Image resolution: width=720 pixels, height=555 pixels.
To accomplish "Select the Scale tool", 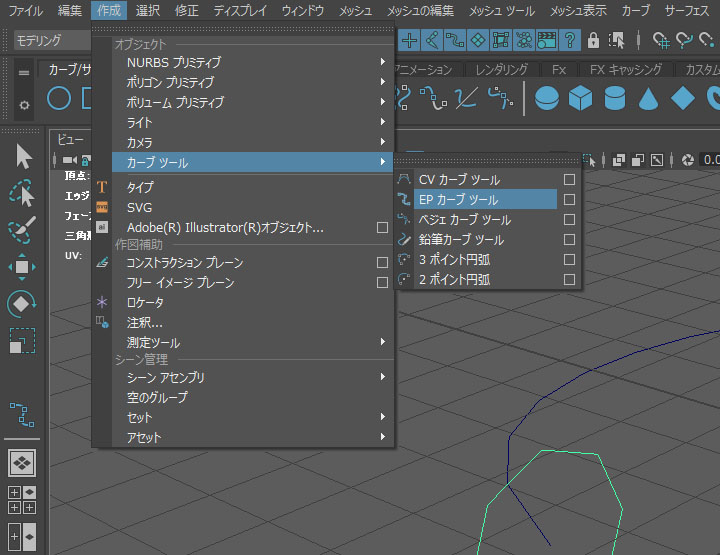I will (23, 340).
